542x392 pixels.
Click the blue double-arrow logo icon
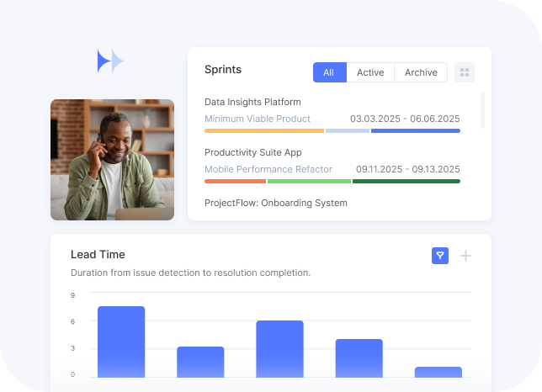click(110, 61)
